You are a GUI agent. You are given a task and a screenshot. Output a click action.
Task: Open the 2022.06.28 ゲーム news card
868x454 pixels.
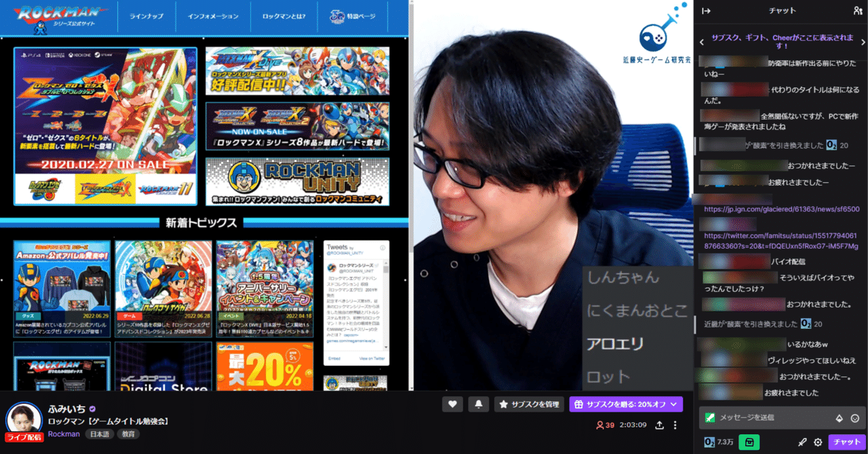point(163,288)
